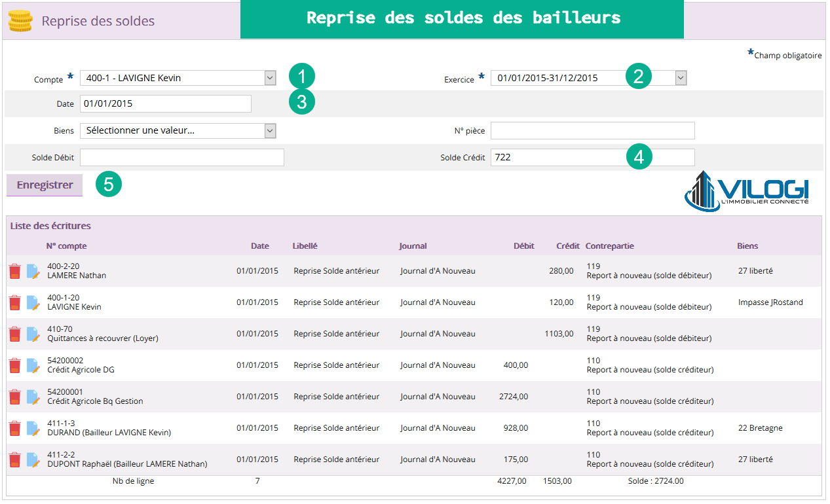This screenshot has width=830, height=504.
Task: Open the Biens dropdown
Action: click(178, 130)
